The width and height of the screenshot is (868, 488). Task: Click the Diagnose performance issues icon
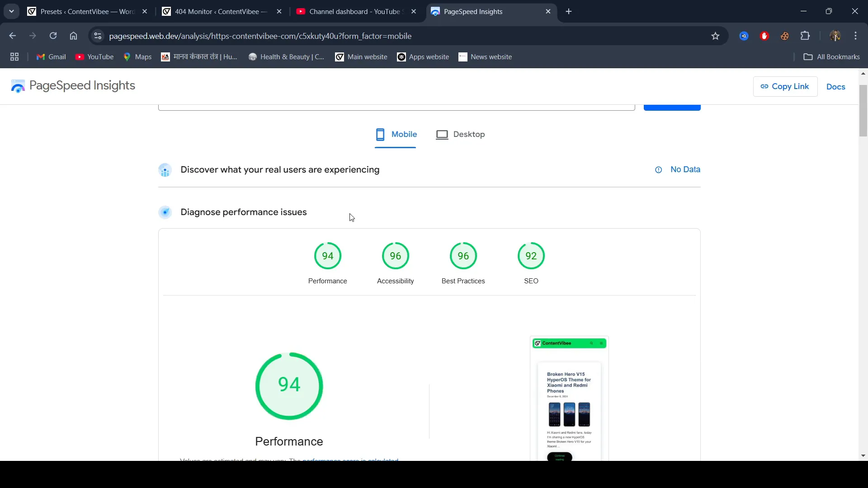coord(165,212)
